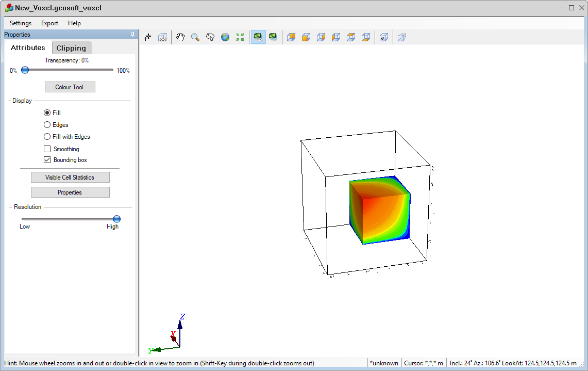
Task: Click the last wireframe cube toolbar icon
Action: click(x=402, y=37)
